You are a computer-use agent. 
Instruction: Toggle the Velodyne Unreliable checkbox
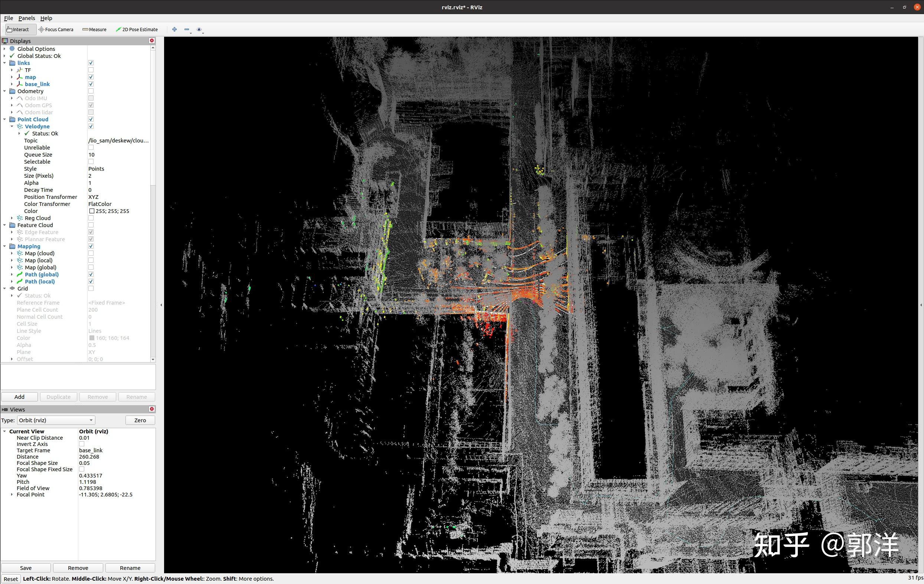click(x=91, y=148)
